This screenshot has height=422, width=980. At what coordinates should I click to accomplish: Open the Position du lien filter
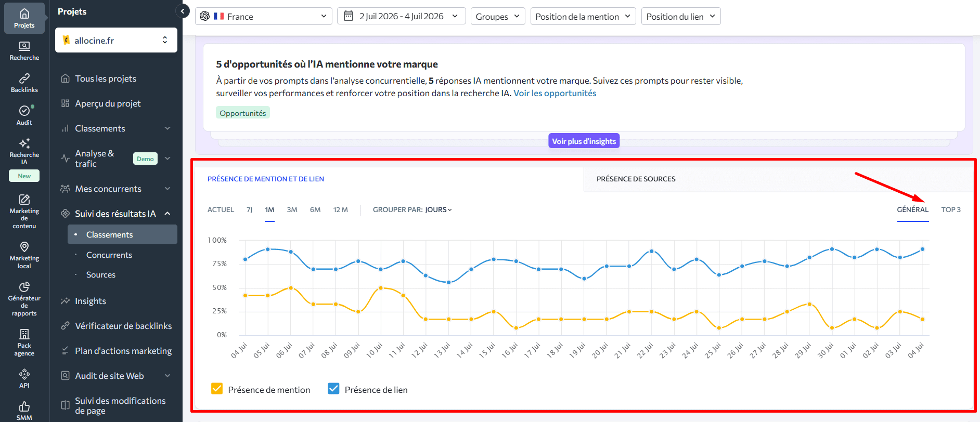(x=680, y=16)
